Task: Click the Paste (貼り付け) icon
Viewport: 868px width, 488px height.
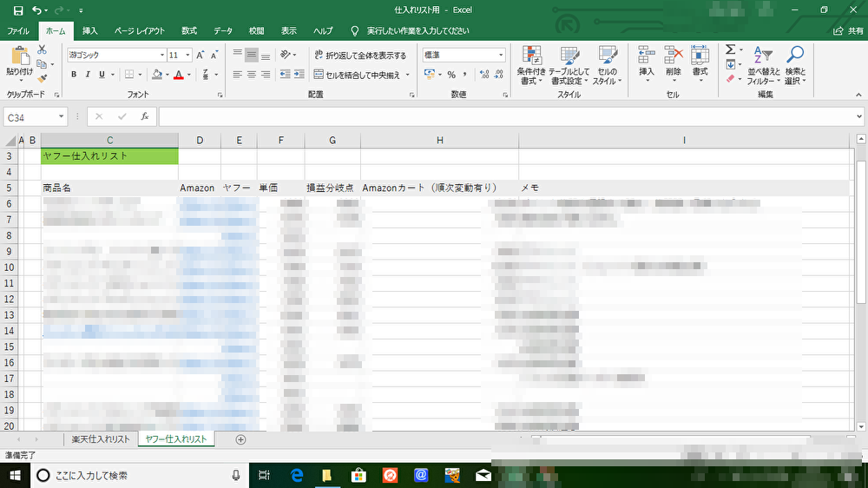Action: (x=19, y=58)
